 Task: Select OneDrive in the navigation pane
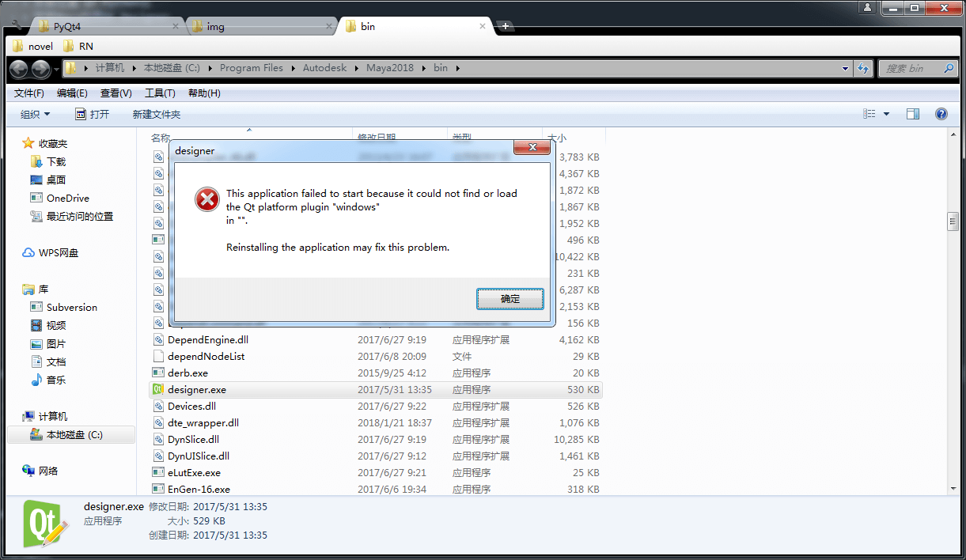[67, 198]
